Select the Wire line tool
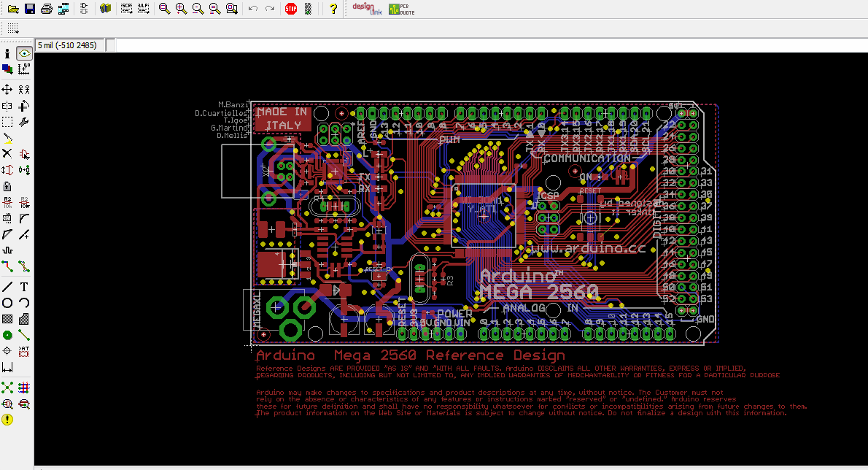This screenshot has width=868, height=470. (7, 287)
